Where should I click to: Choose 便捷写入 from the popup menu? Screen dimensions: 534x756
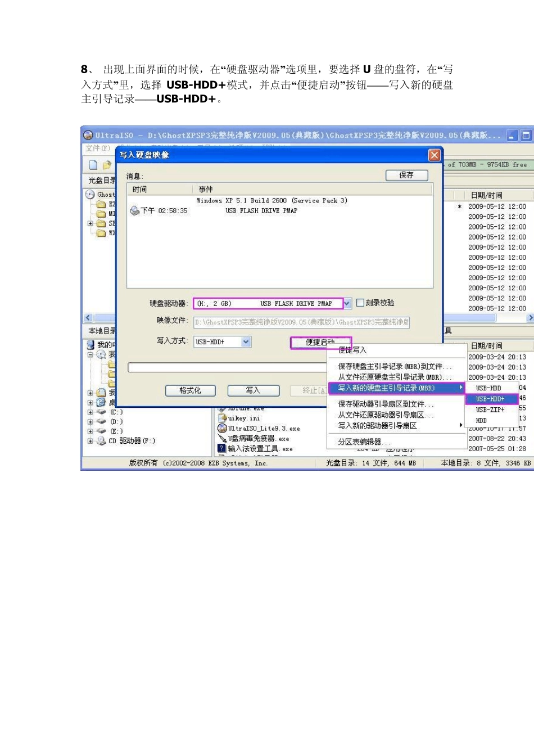pos(397,350)
